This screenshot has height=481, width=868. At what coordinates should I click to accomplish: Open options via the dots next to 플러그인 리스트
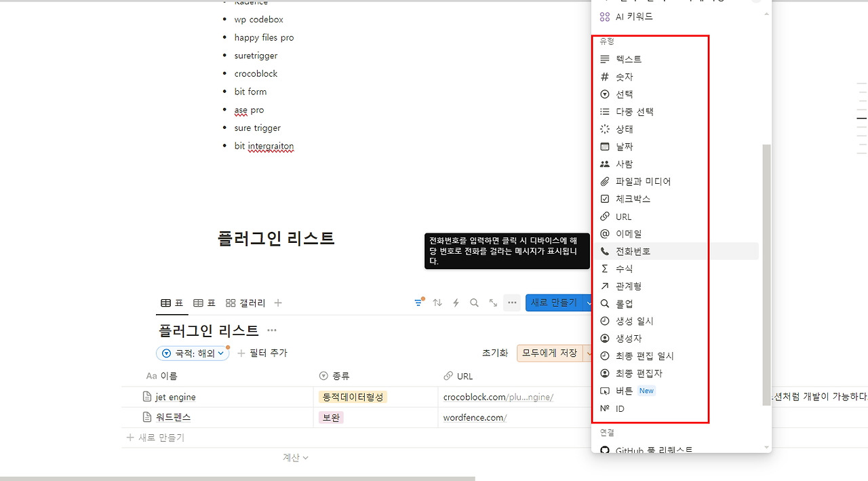tap(271, 330)
